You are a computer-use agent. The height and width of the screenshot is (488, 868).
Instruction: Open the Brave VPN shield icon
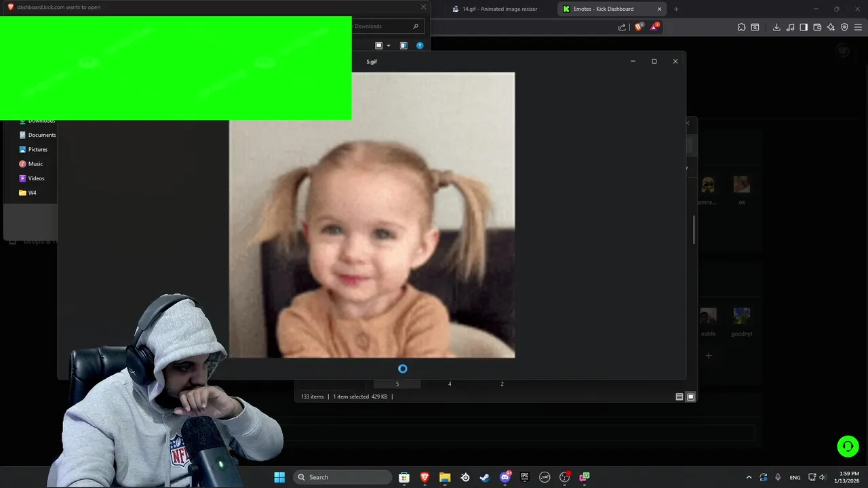pyautogui.click(x=844, y=27)
